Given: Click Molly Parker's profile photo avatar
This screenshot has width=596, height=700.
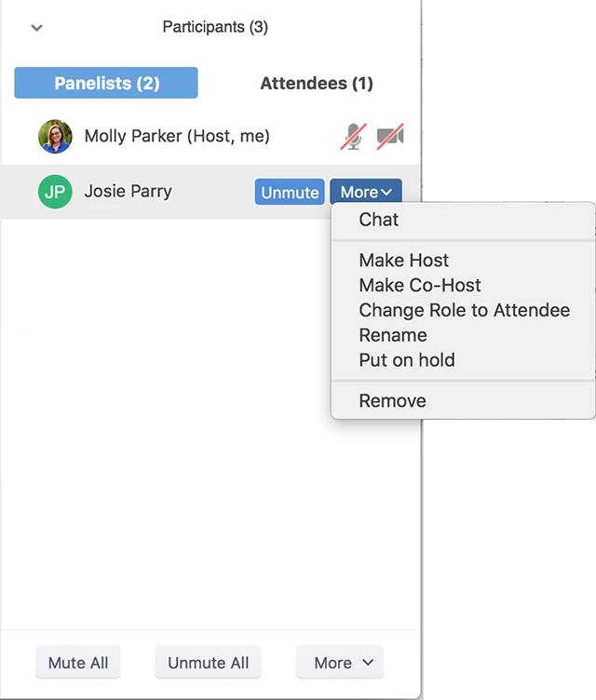Looking at the screenshot, I should tap(55, 137).
